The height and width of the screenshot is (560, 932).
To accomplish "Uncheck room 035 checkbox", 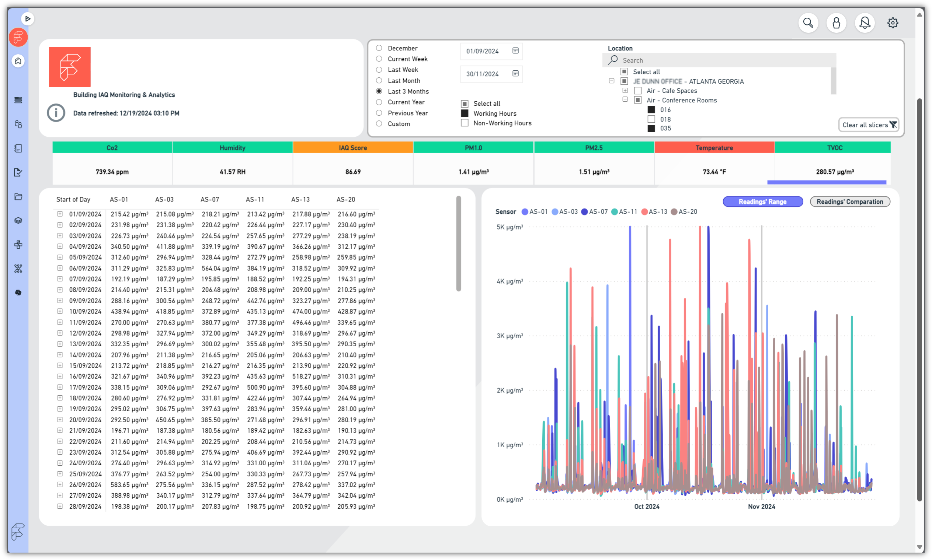I will pyautogui.click(x=651, y=128).
